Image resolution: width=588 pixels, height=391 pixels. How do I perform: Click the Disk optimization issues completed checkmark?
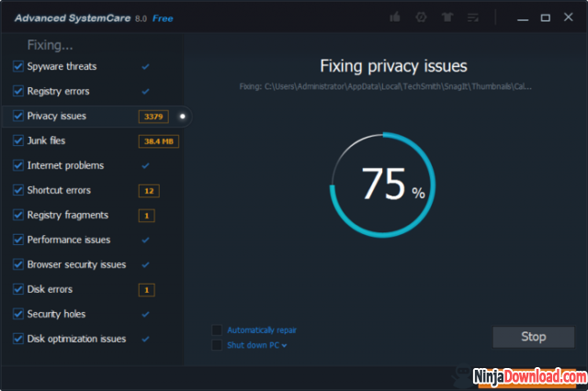click(145, 339)
